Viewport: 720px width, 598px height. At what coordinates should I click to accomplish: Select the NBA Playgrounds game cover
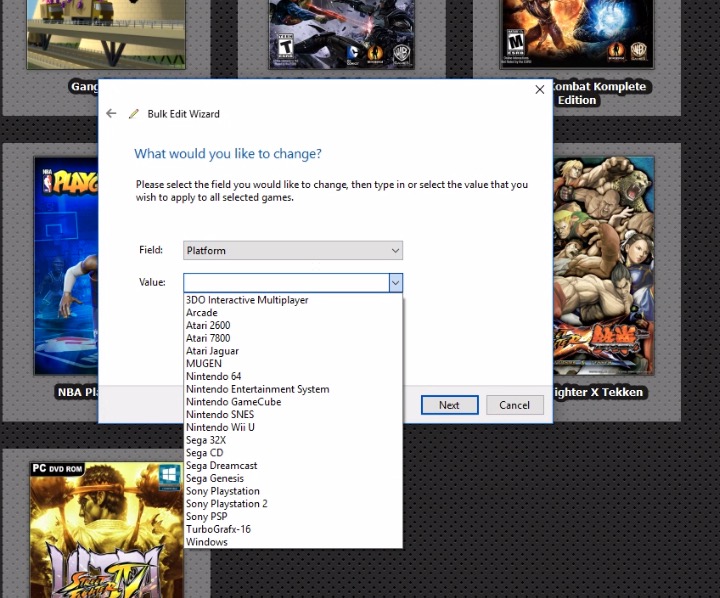(66, 265)
